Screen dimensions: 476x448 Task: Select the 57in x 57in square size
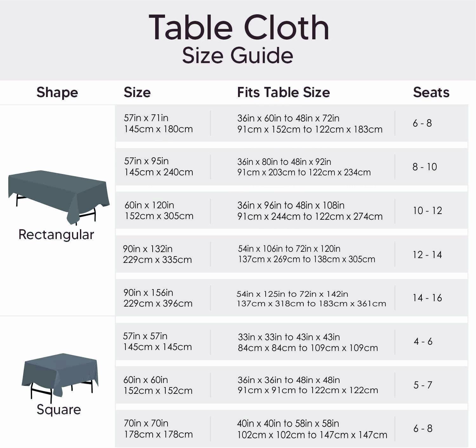[157, 341]
